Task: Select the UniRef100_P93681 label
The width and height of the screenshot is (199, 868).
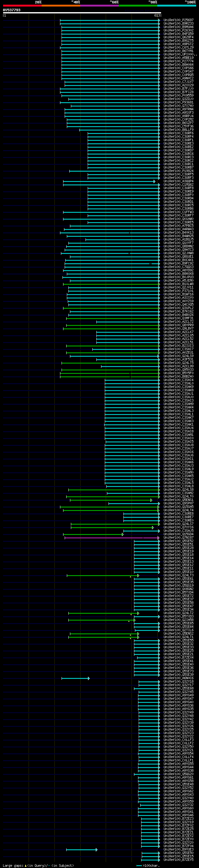Action: coord(178,103)
